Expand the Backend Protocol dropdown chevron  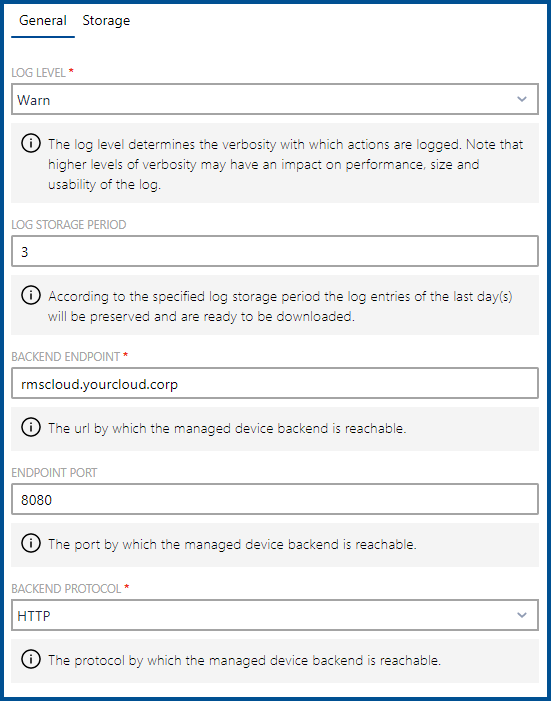[521, 615]
